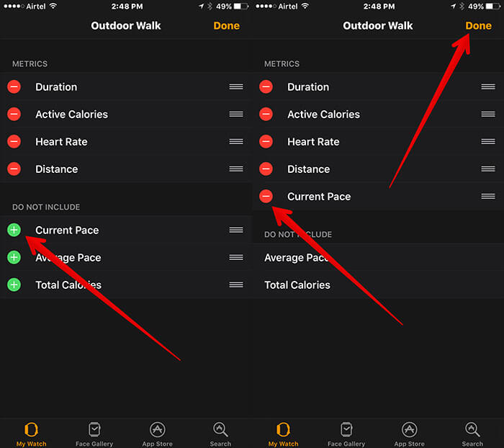Remove Duration metric on left screen

14,87
